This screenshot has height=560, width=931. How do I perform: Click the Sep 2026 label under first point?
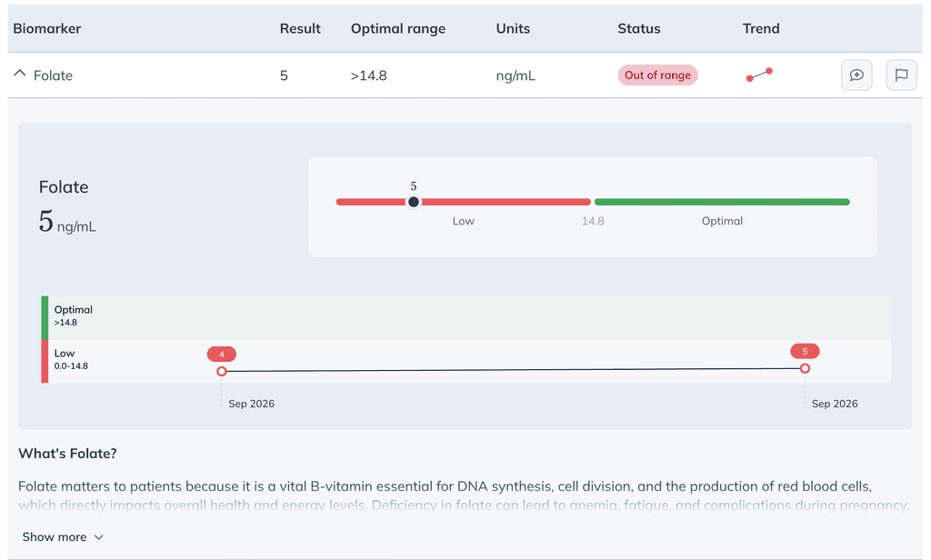tap(251, 404)
